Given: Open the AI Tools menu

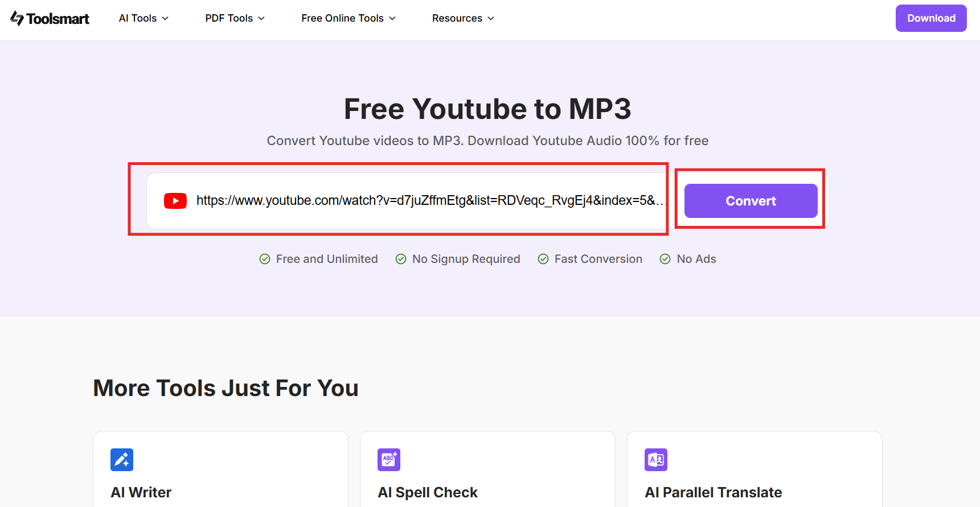Looking at the screenshot, I should 143,18.
